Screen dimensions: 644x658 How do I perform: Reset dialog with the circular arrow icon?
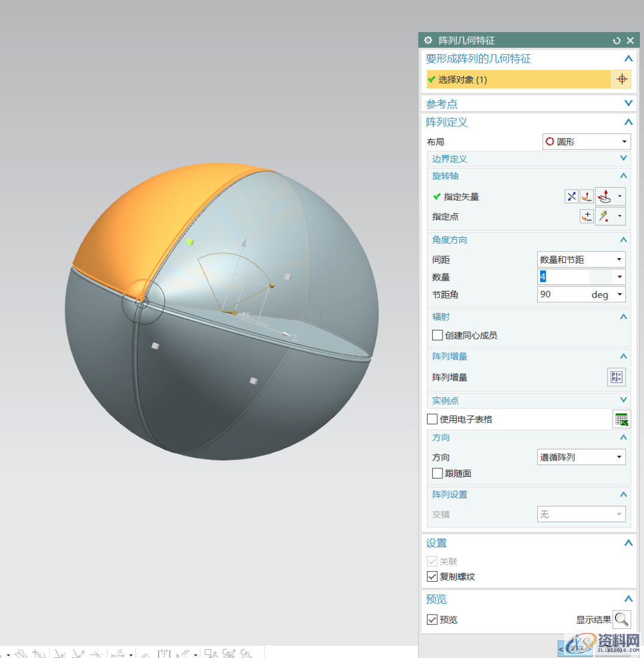point(617,41)
